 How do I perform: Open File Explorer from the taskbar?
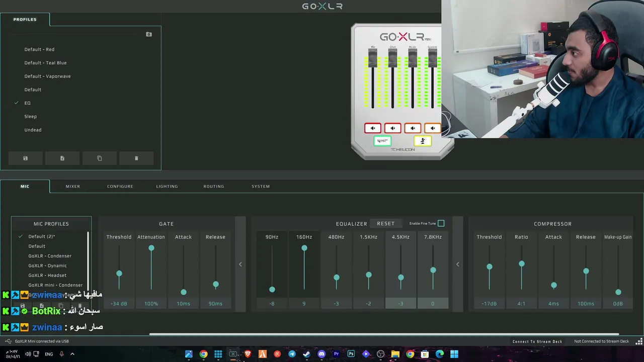pyautogui.click(x=395, y=354)
